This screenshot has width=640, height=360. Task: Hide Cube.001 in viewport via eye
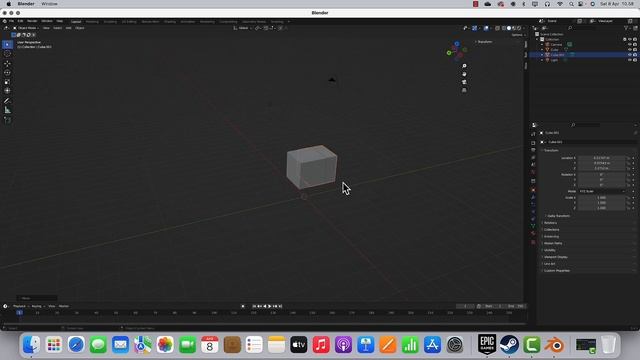coord(630,55)
